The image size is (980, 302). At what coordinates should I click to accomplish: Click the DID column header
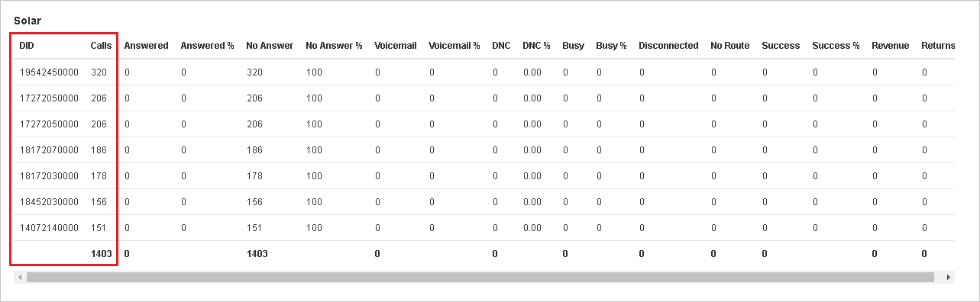click(x=27, y=46)
